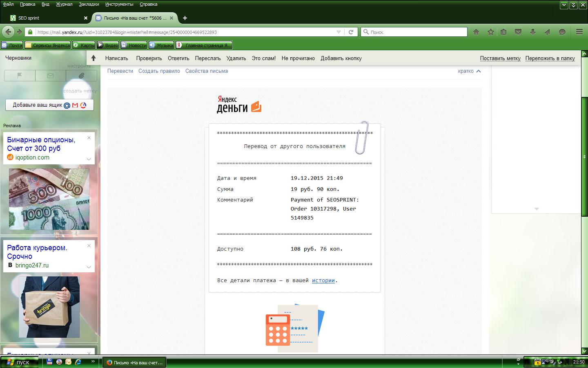Open the Закладки menu
The image size is (588, 368).
click(x=89, y=4)
